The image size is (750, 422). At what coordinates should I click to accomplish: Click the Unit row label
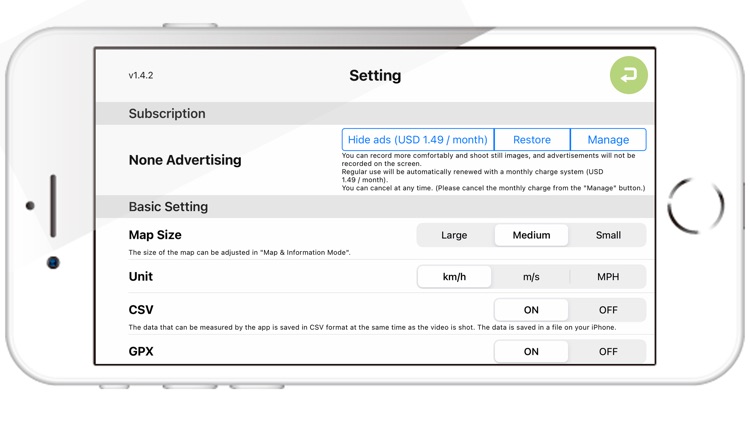tap(141, 277)
